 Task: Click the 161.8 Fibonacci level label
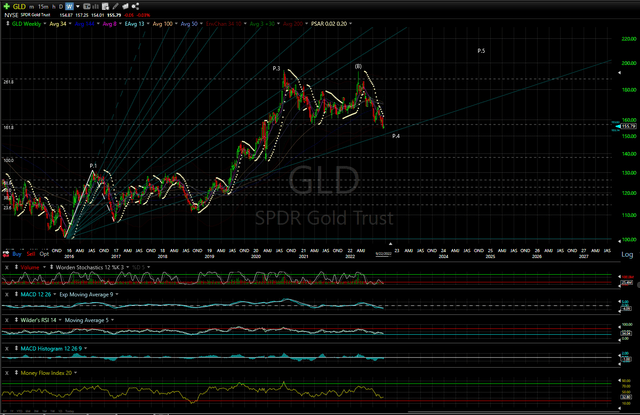click(8, 128)
